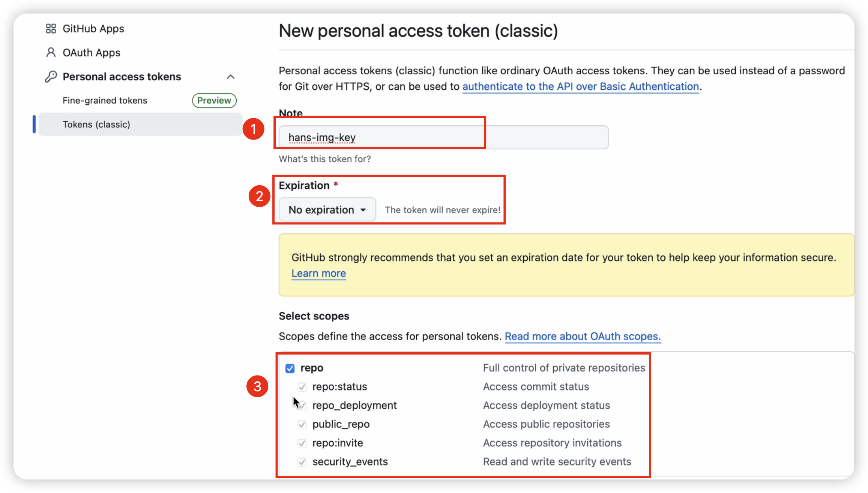Image resolution: width=868 pixels, height=493 pixels.
Task: Toggle the repo:status checkbox
Action: click(x=302, y=387)
